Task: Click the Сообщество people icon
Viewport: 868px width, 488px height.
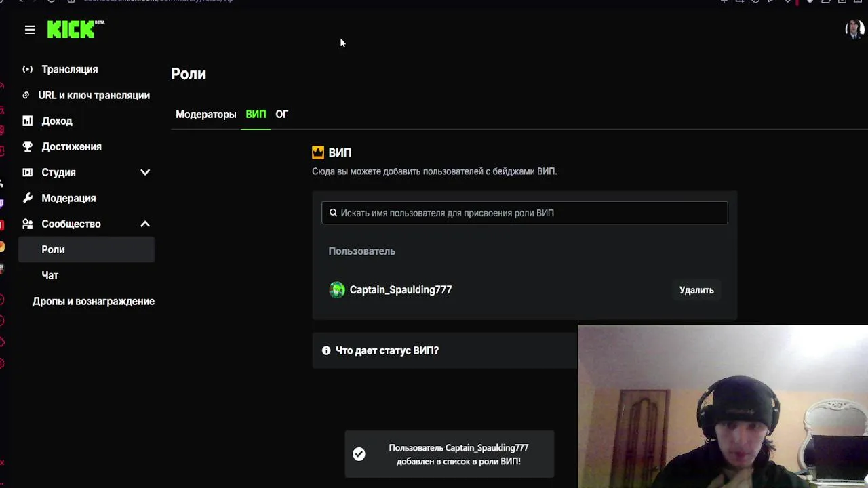Action: 27,224
